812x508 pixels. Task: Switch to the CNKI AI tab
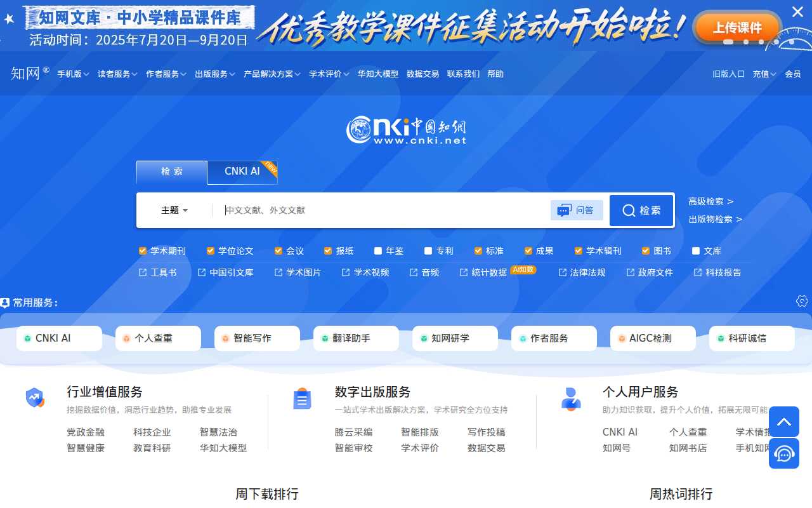pos(242,172)
